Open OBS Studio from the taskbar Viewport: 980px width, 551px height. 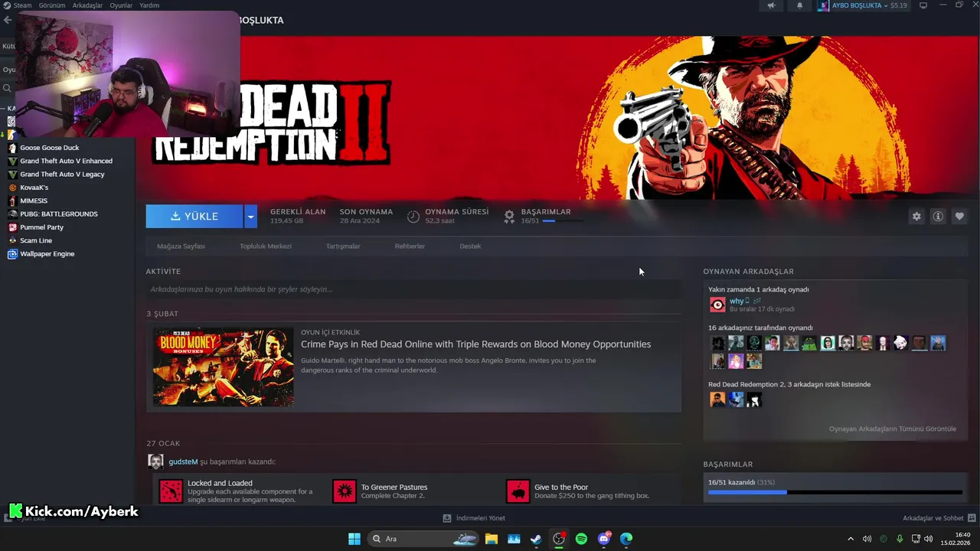559,539
